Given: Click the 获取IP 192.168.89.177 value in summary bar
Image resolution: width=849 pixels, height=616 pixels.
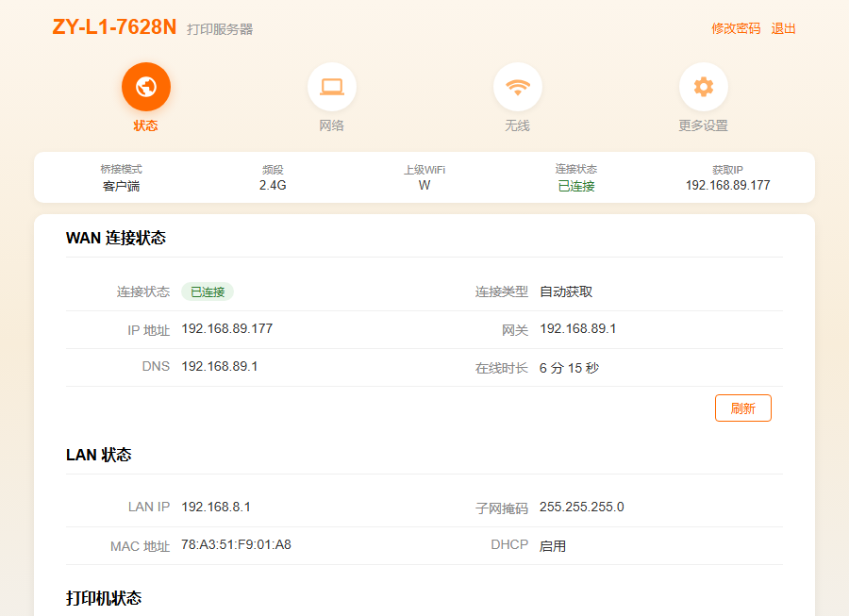Looking at the screenshot, I should (x=727, y=186).
